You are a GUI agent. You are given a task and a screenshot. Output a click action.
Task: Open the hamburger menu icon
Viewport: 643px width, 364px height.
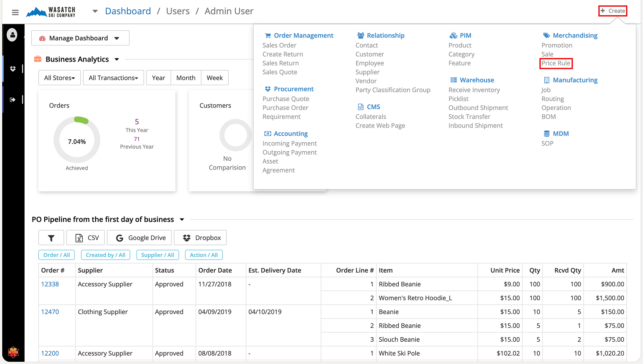pos(15,12)
